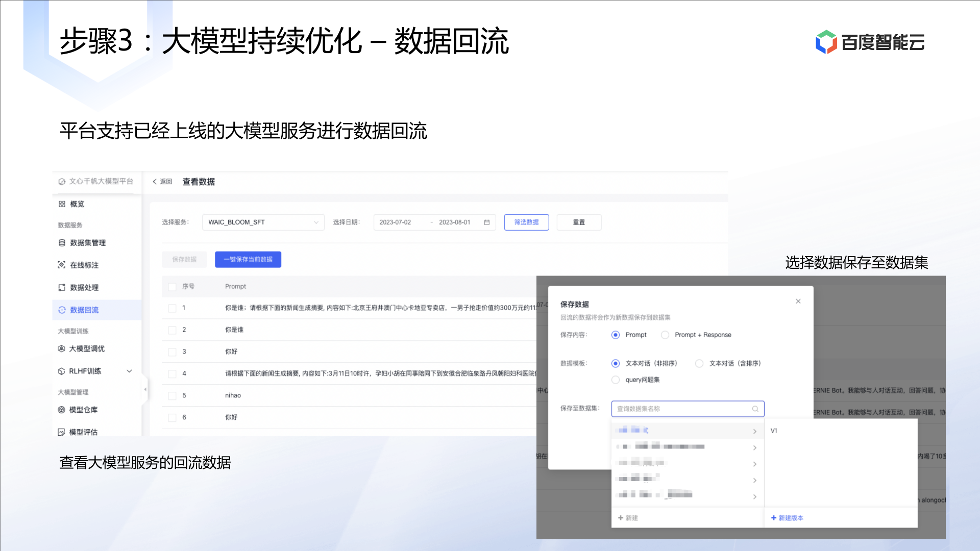Expand the third dataset list item chevron
The width and height of the screenshot is (980, 551).
755,464
